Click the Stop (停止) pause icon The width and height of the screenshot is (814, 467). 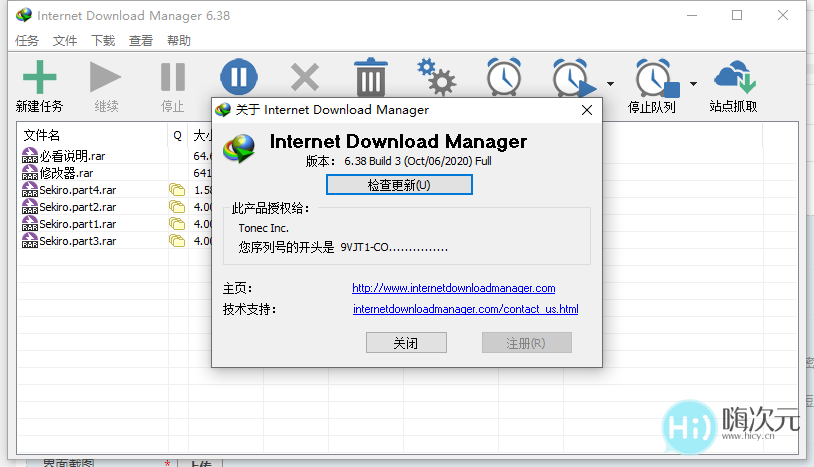(173, 77)
